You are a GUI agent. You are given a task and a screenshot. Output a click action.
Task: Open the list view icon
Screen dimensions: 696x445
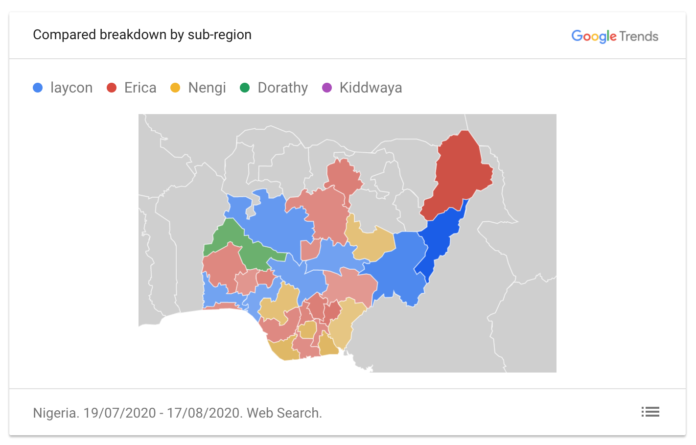pyautogui.click(x=650, y=412)
